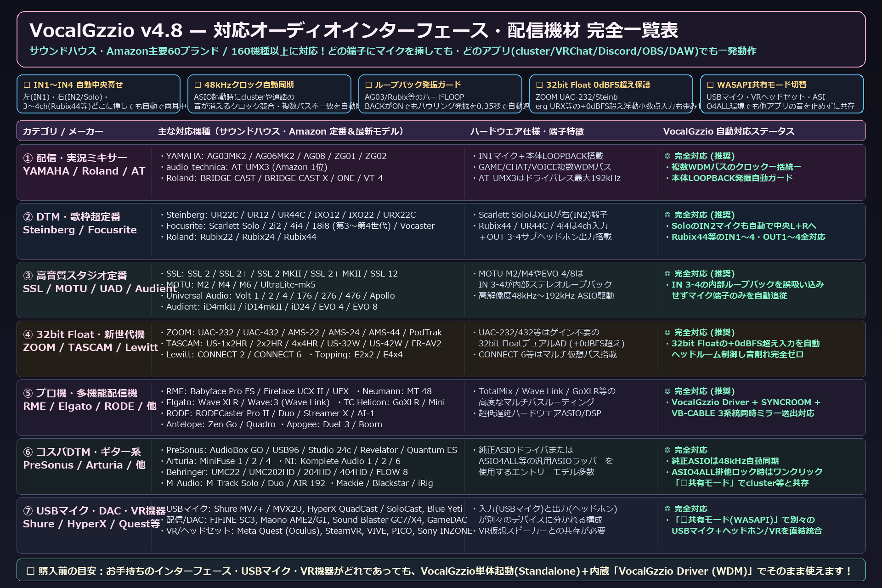The image size is (882, 588).
Task: Click the '購入前の目安' footer note
Action: click(441, 571)
